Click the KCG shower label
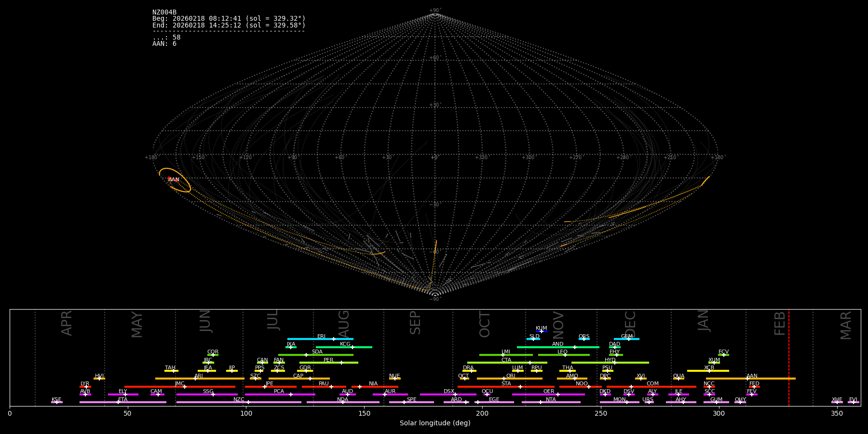 [345, 344]
